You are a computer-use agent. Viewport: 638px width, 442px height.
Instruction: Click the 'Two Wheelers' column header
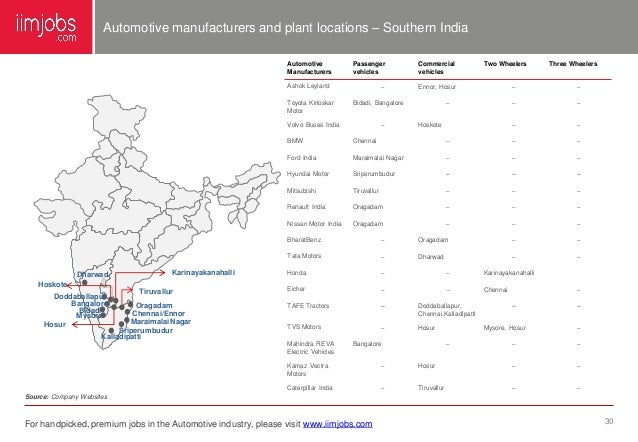[x=505, y=64]
